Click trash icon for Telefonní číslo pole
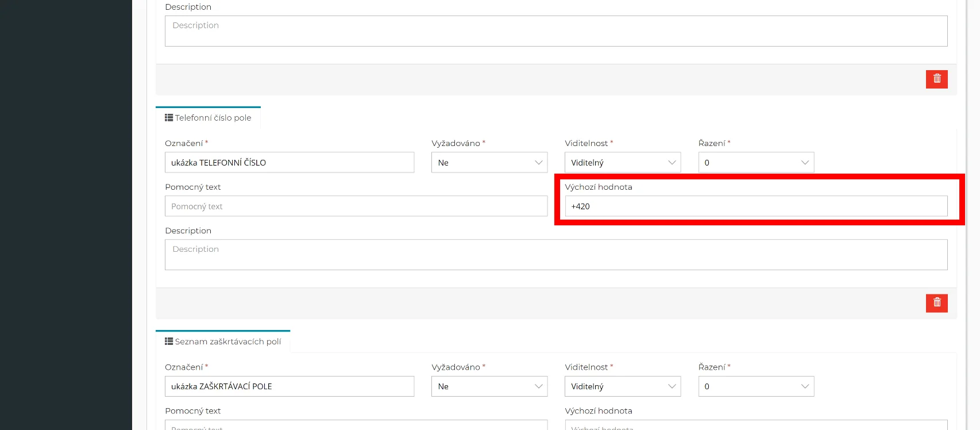 [936, 302]
